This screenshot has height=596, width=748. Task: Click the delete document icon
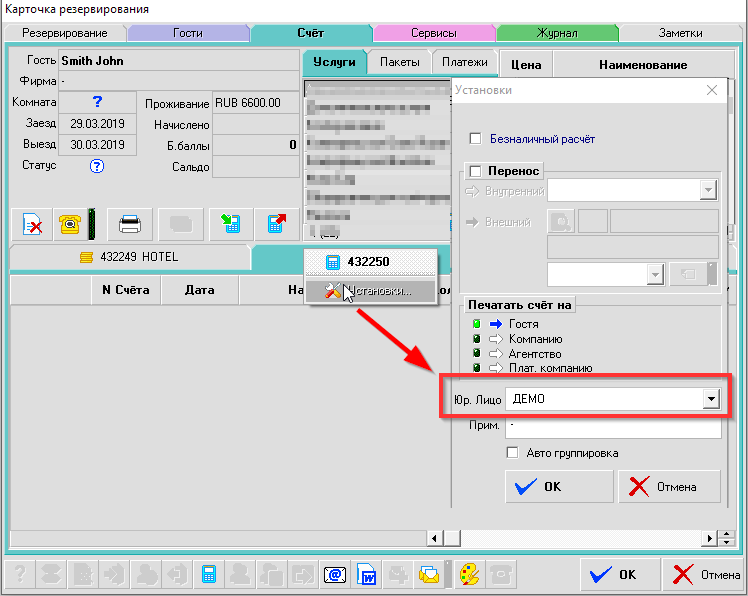(33, 223)
